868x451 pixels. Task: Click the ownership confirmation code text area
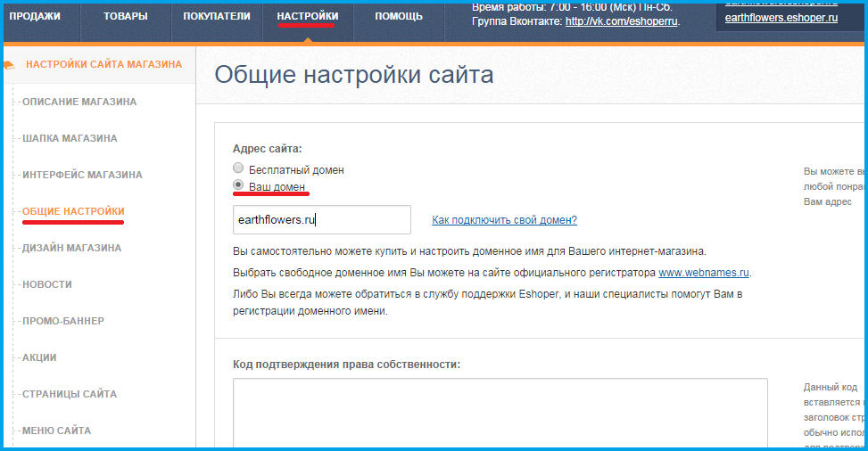click(x=500, y=414)
